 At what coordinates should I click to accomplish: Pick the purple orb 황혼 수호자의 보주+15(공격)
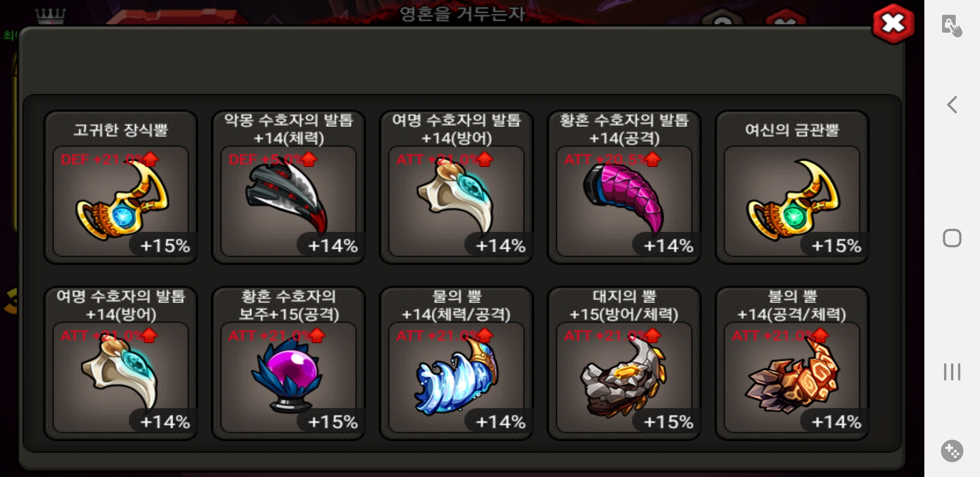(288, 363)
